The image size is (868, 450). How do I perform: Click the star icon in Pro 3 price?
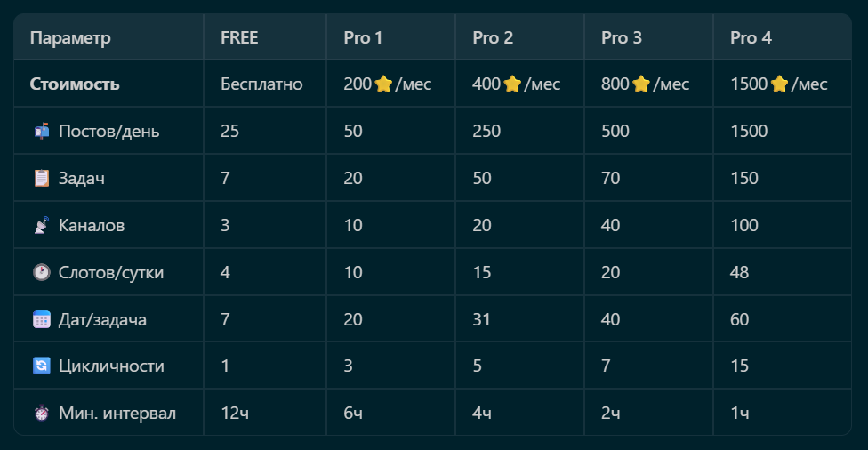click(x=641, y=84)
